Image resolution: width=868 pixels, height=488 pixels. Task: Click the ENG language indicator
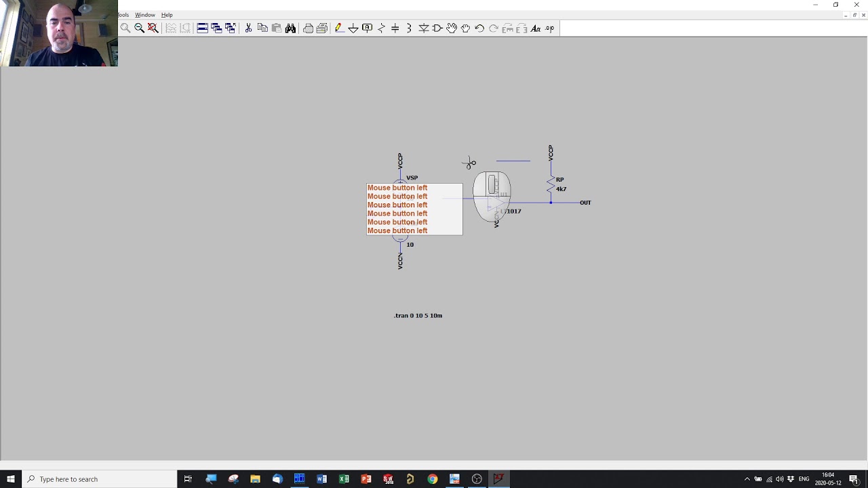pyautogui.click(x=804, y=479)
